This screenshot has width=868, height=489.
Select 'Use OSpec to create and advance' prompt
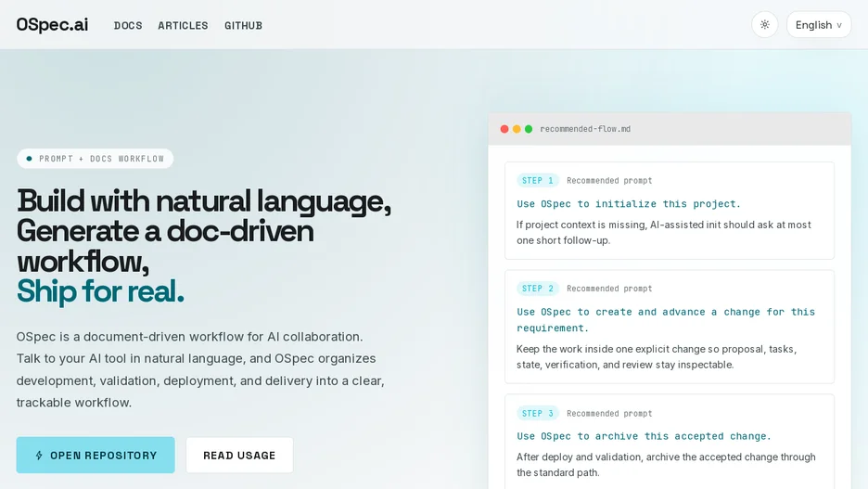click(666, 319)
